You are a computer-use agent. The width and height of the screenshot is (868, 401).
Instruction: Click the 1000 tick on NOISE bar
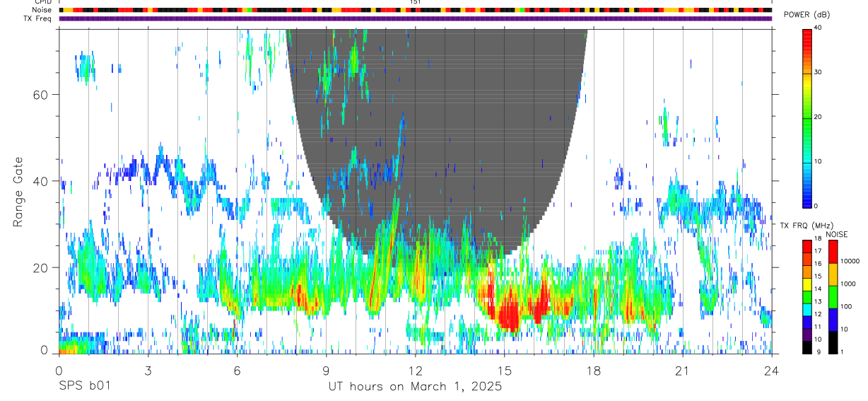click(848, 283)
